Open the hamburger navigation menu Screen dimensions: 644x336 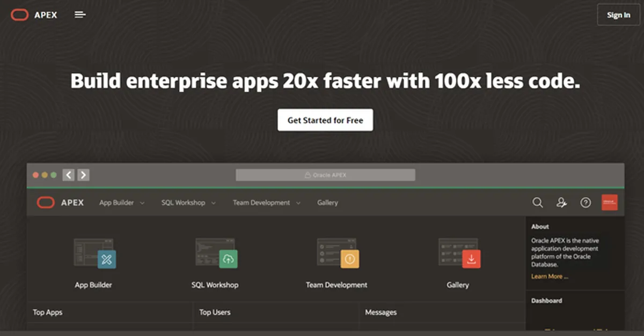pos(80,15)
